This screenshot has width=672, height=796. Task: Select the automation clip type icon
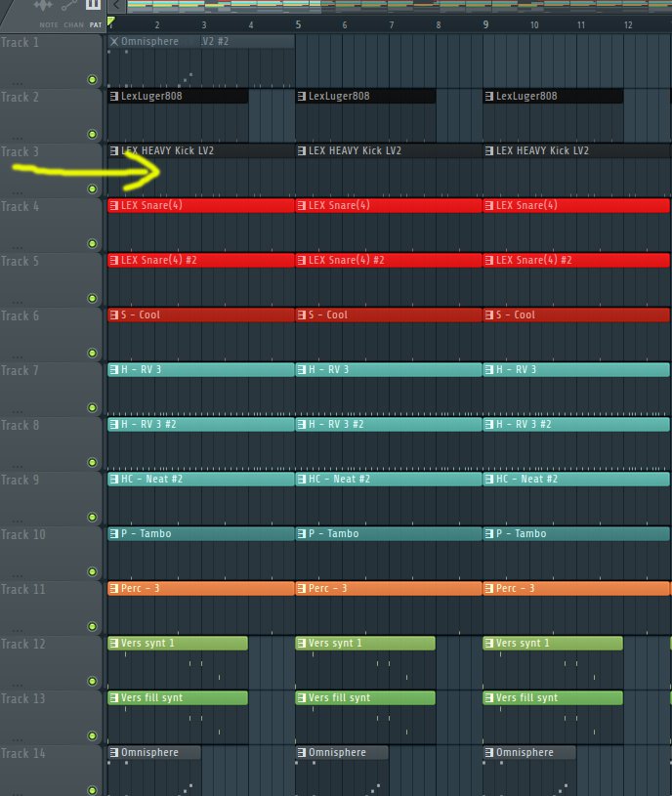coord(68,5)
